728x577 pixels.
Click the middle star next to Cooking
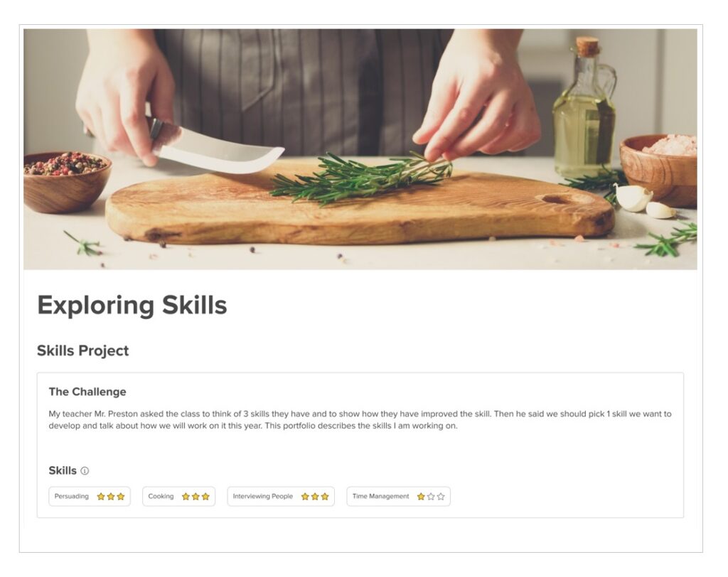pyautogui.click(x=196, y=497)
